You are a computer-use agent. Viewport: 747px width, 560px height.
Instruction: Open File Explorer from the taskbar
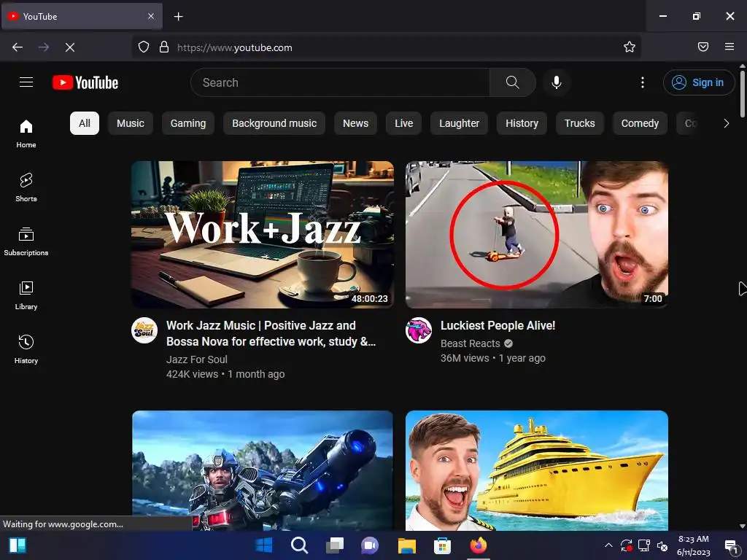pos(407,545)
